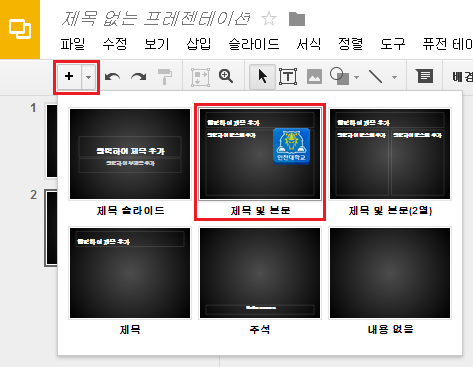Viewport: 473px width, 367px height.
Task: Open the 보기 menu
Action: pyautogui.click(x=157, y=44)
